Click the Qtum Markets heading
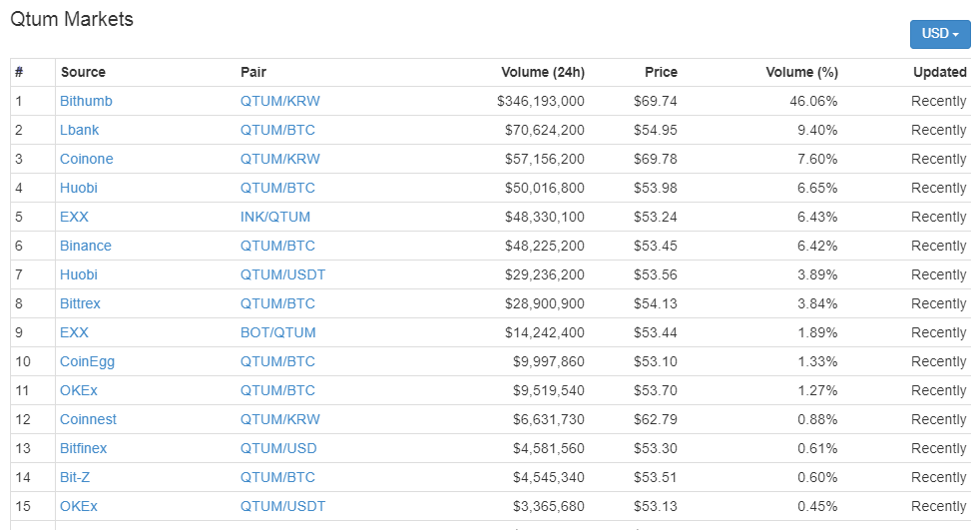 tap(72, 19)
